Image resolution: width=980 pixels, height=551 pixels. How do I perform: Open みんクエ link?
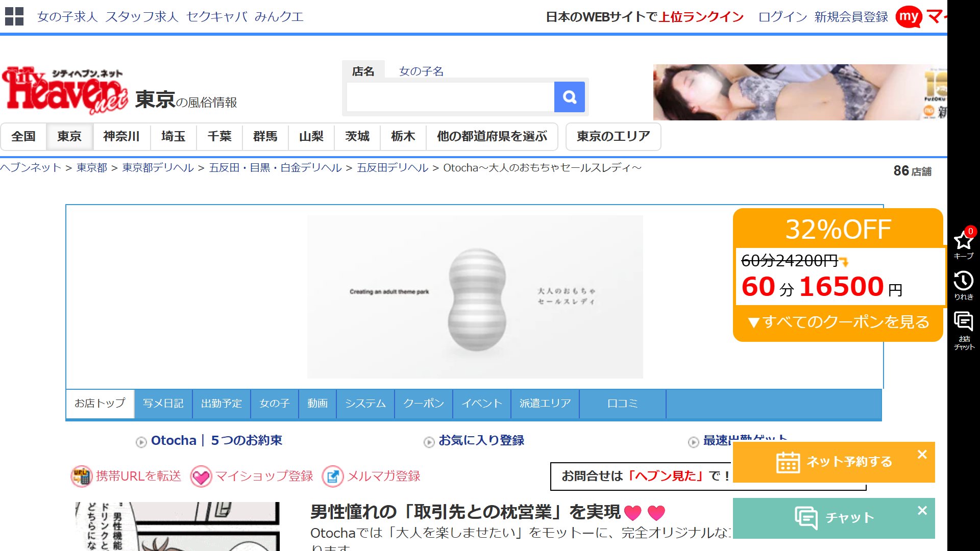(x=279, y=17)
